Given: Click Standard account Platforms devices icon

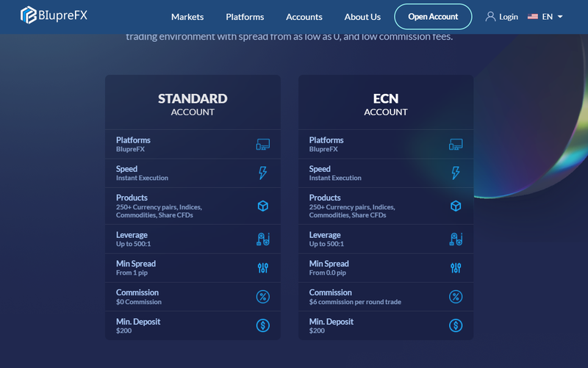Looking at the screenshot, I should 263,144.
